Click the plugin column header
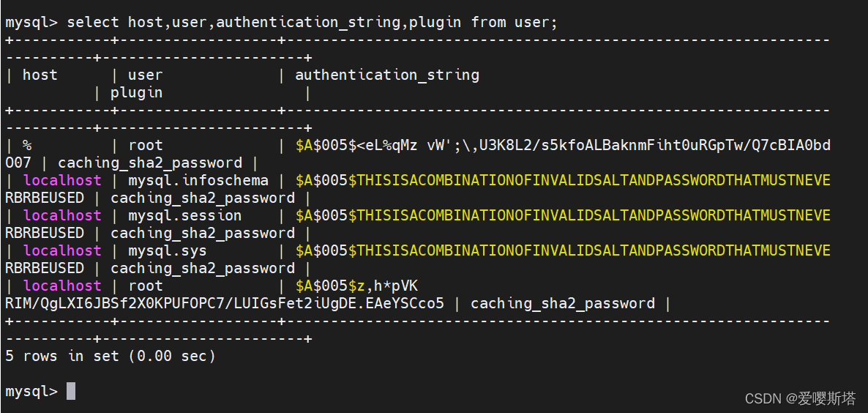This screenshot has width=868, height=413. click(136, 92)
